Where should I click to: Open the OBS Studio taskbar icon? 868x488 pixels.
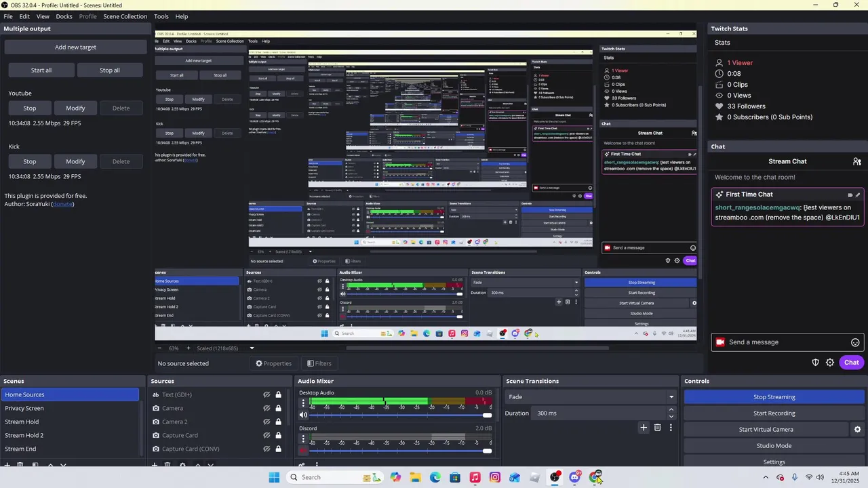click(x=555, y=477)
